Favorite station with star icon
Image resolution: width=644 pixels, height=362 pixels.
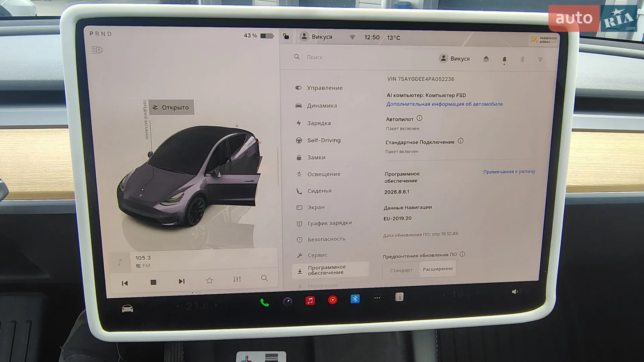coord(209,281)
